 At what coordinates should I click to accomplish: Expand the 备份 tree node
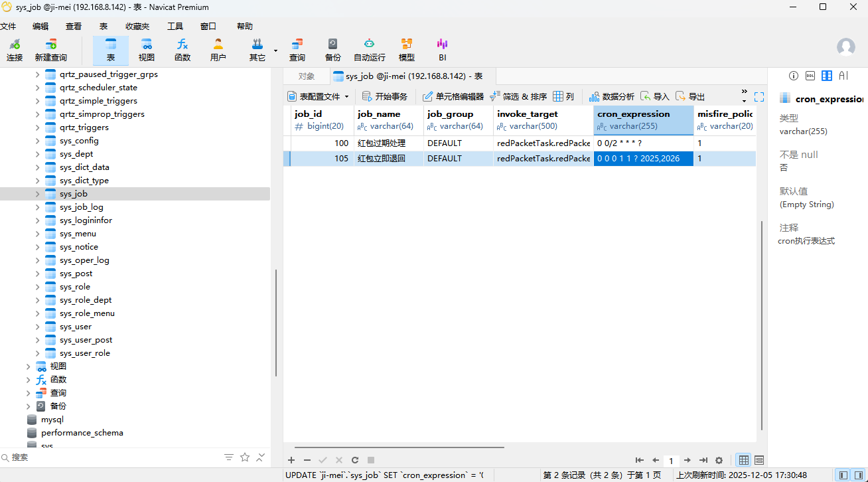tap(28, 406)
